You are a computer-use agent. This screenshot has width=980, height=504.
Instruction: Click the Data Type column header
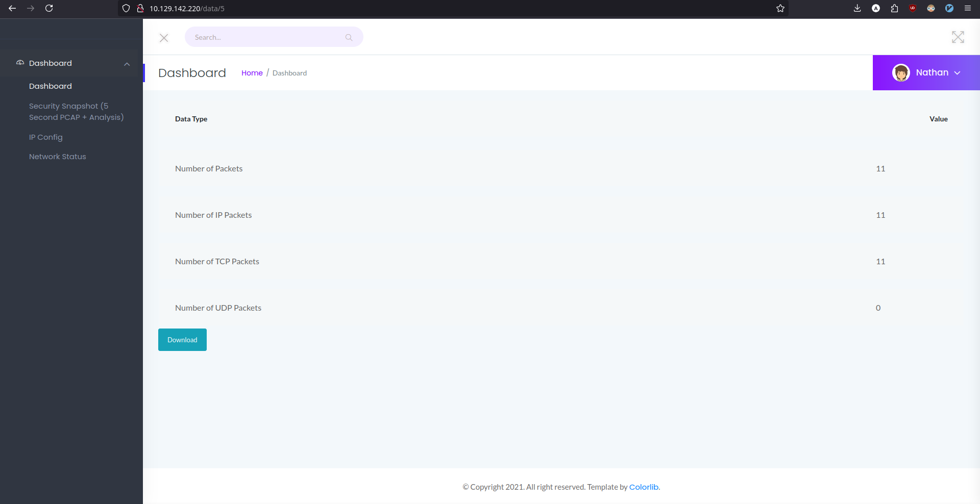click(191, 119)
